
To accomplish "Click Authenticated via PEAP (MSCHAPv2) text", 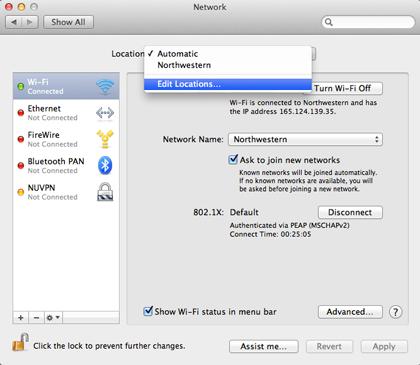I will [290, 225].
